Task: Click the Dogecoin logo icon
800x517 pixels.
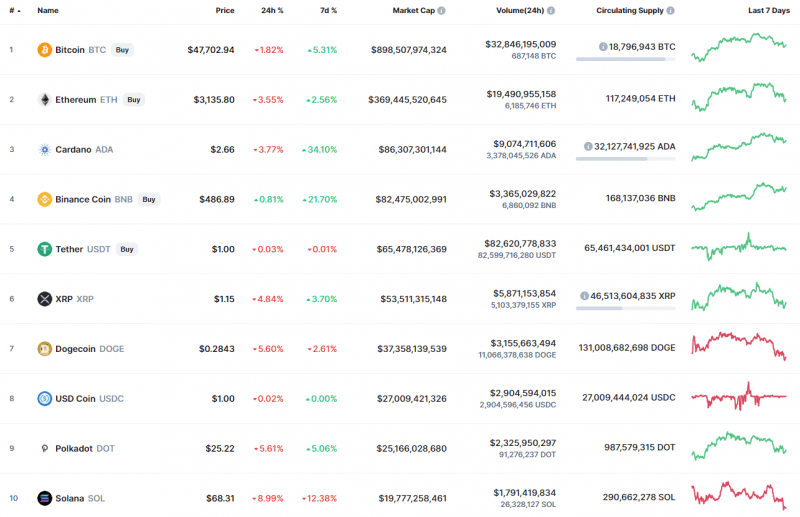Action: pyautogui.click(x=44, y=349)
